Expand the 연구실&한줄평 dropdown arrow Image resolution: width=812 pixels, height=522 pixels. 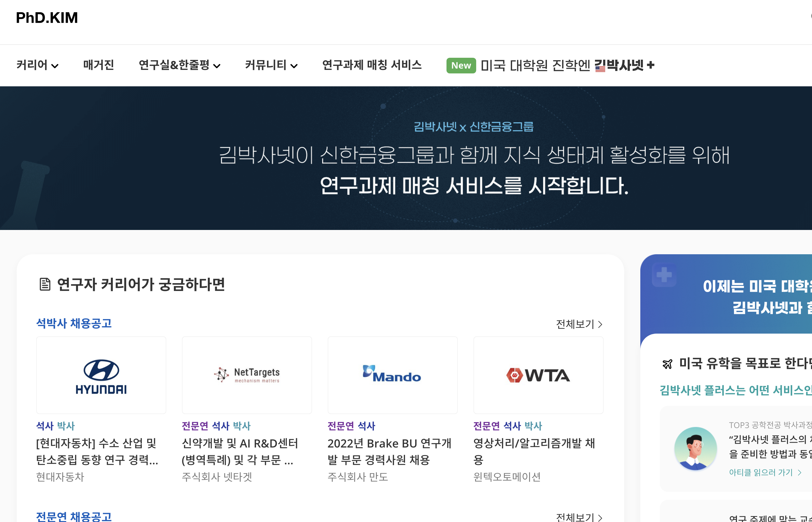coord(217,66)
